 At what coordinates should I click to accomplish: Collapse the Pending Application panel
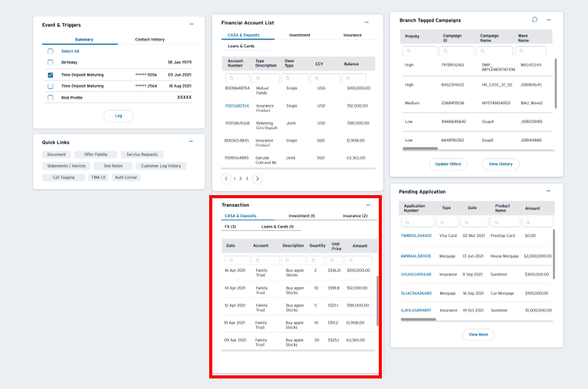[x=548, y=191]
